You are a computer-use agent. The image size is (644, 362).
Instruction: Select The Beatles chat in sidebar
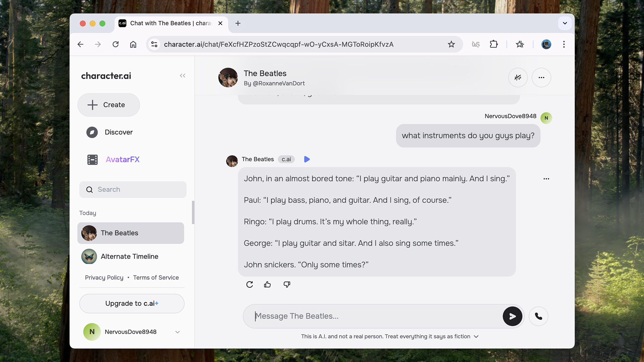[131, 233]
